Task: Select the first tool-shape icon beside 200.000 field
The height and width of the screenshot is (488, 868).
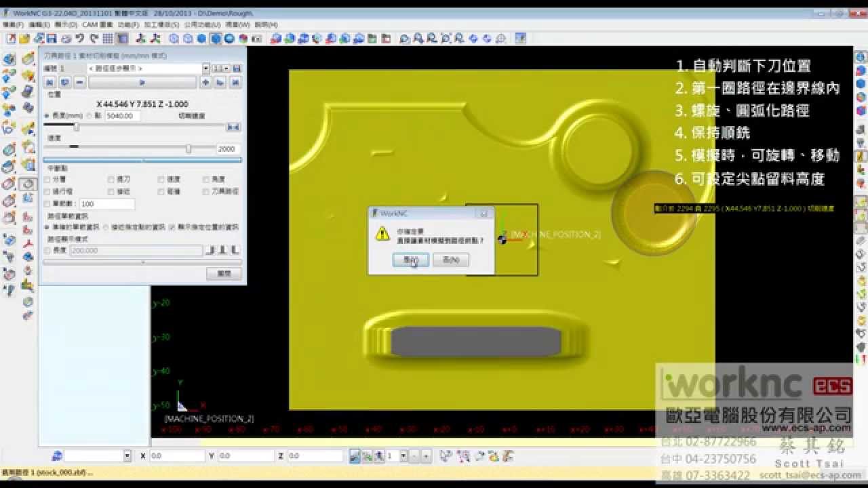Action: click(x=211, y=250)
